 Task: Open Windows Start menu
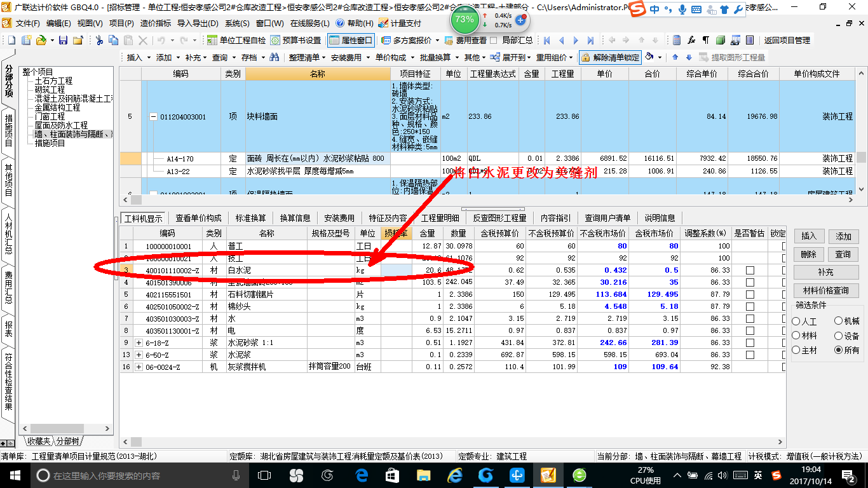click(14, 475)
